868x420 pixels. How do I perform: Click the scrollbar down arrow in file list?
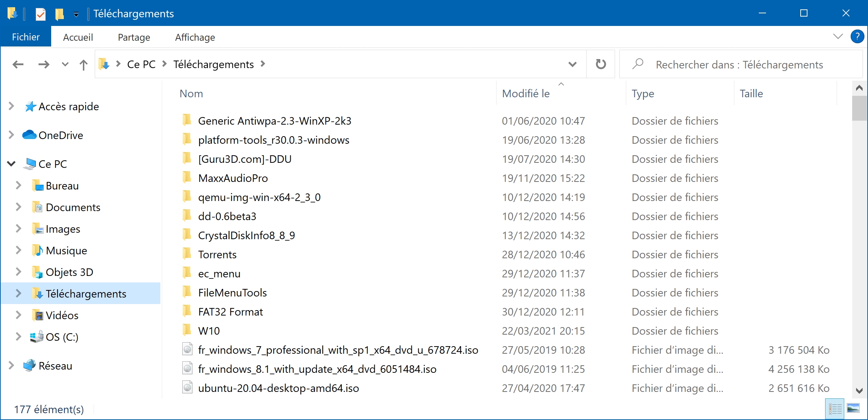point(859,391)
